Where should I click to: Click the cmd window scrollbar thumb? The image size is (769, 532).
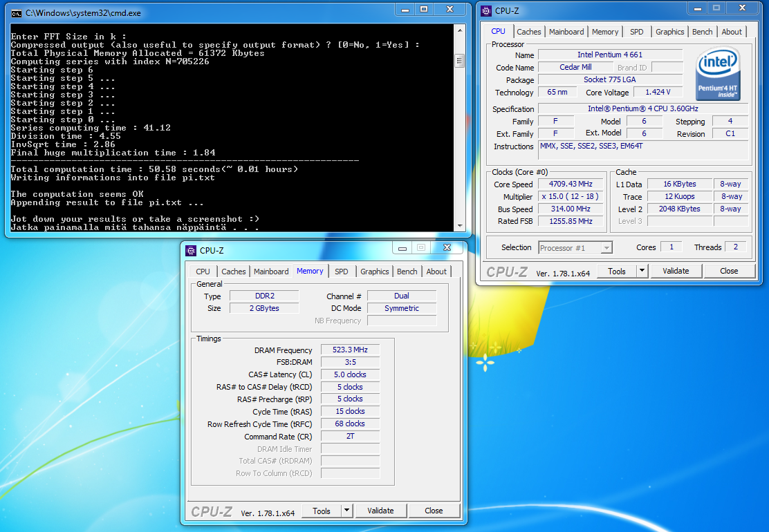point(460,61)
